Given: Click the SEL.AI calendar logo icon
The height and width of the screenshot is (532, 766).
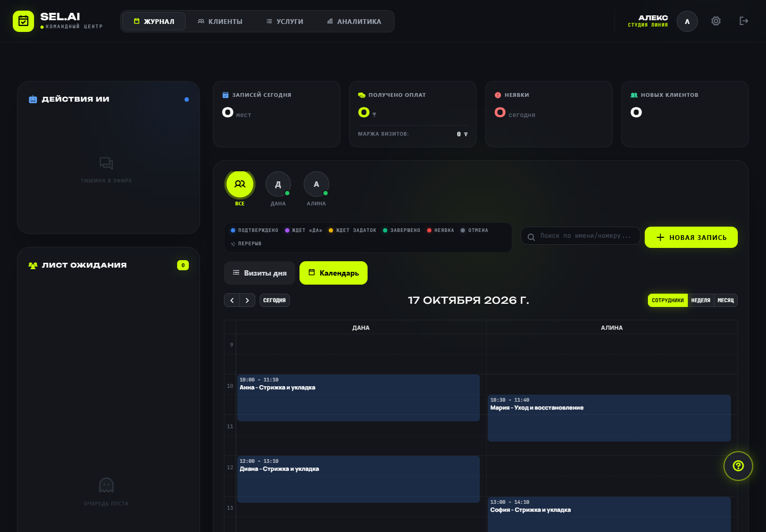Looking at the screenshot, I should pyautogui.click(x=23, y=21).
